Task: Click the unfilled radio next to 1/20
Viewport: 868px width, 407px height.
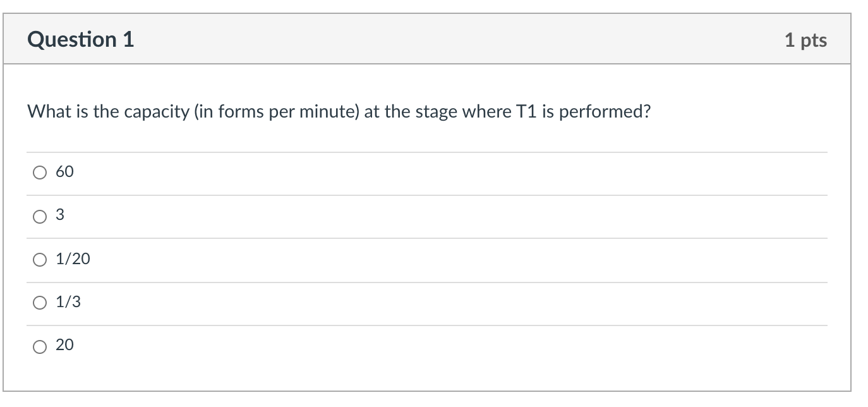Action: (x=39, y=258)
